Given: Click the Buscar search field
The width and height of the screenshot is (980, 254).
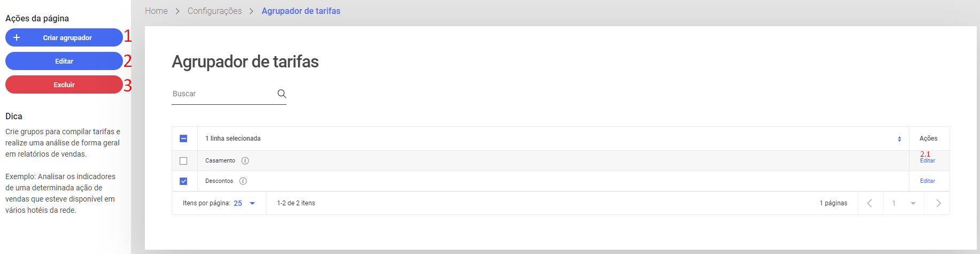Looking at the screenshot, I should 223,94.
